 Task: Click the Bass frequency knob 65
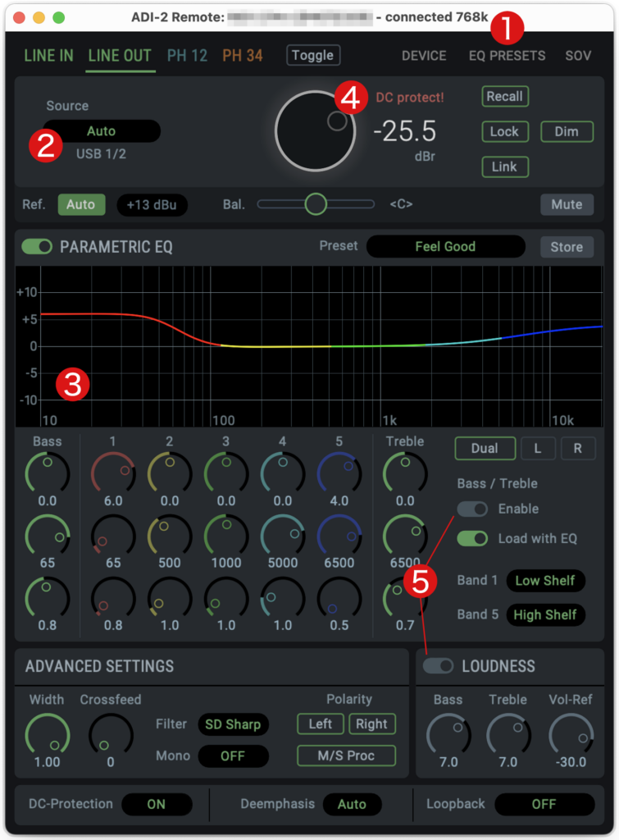47,536
